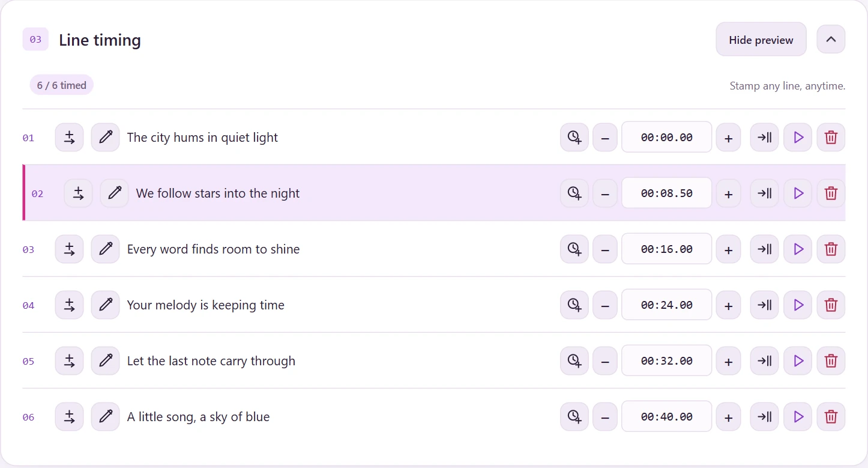
Task: Click the Hide preview button
Action: click(x=761, y=40)
